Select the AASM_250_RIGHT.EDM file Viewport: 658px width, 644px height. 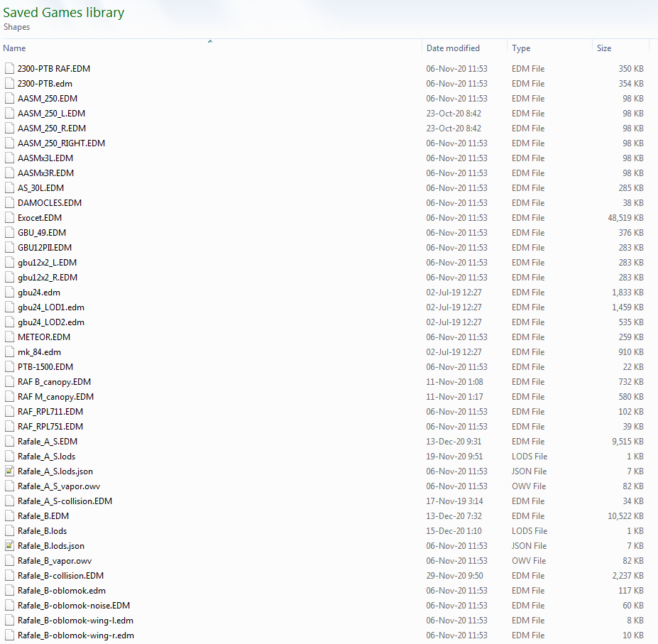[61, 143]
